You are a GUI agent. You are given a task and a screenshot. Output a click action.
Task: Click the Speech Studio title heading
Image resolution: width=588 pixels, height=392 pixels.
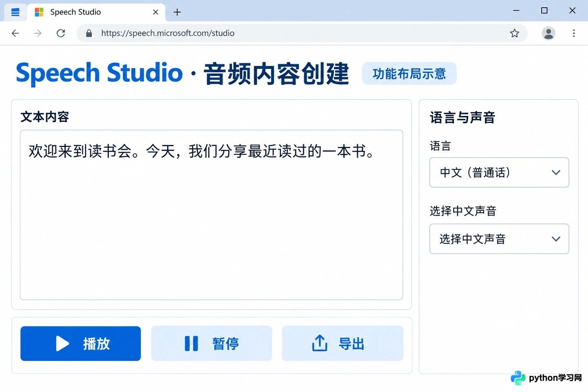pyautogui.click(x=99, y=73)
